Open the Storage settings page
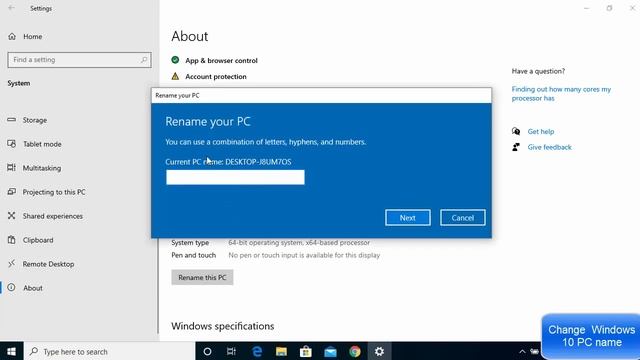Viewport: 640px width, 360px height. 35,120
